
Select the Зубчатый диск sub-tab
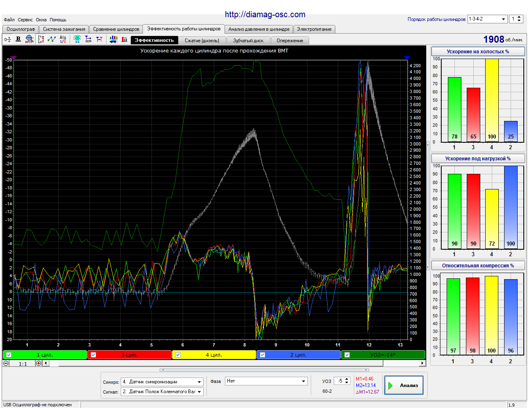click(x=248, y=41)
